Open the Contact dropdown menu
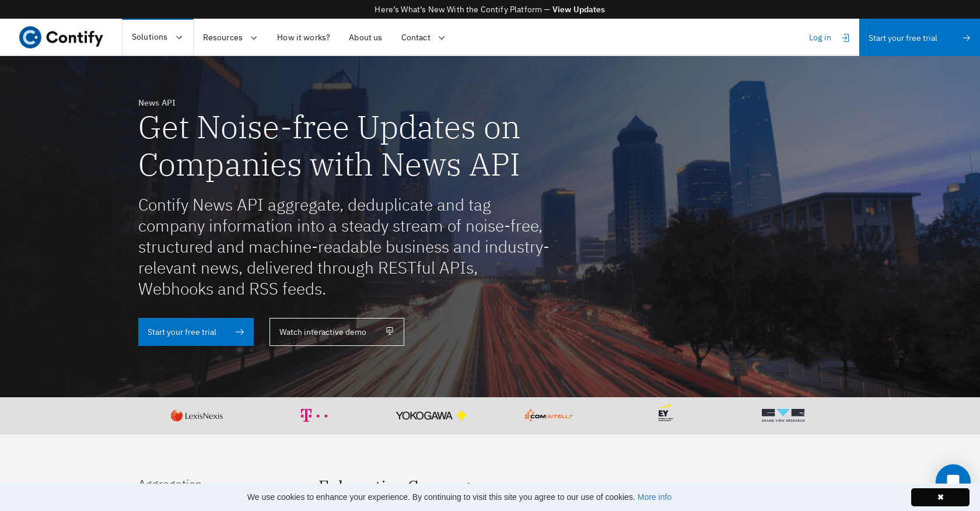 pyautogui.click(x=423, y=38)
